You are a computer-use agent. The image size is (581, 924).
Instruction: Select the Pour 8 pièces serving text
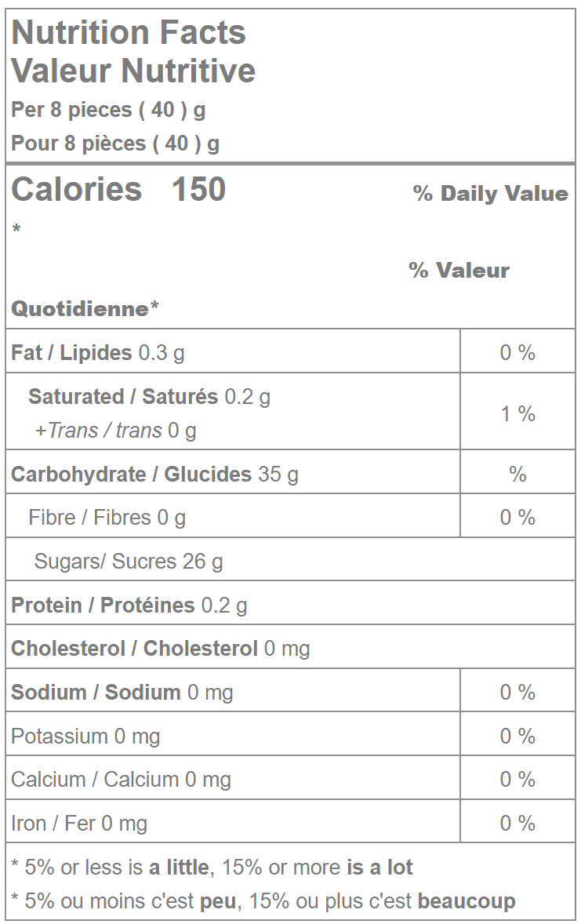[115, 144]
